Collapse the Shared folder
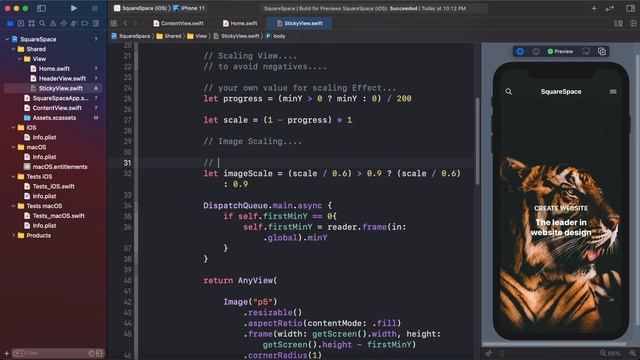The width and height of the screenshot is (640, 360). coord(13,49)
